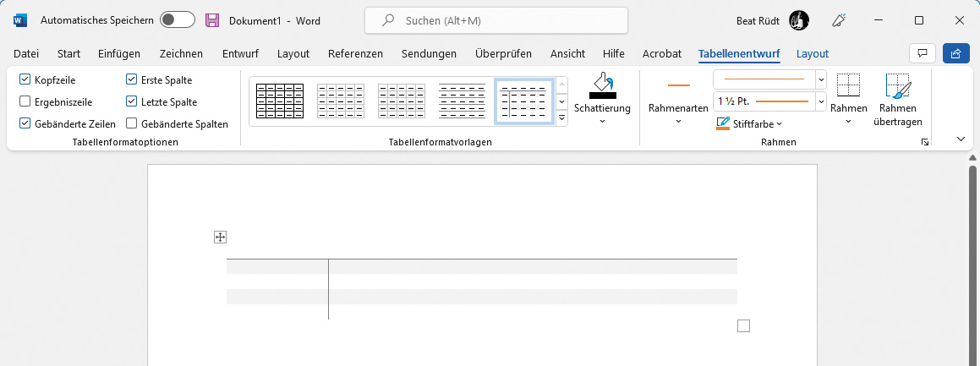The height and width of the screenshot is (366, 980).
Task: Select the first grid table style thumbnail
Action: (279, 101)
